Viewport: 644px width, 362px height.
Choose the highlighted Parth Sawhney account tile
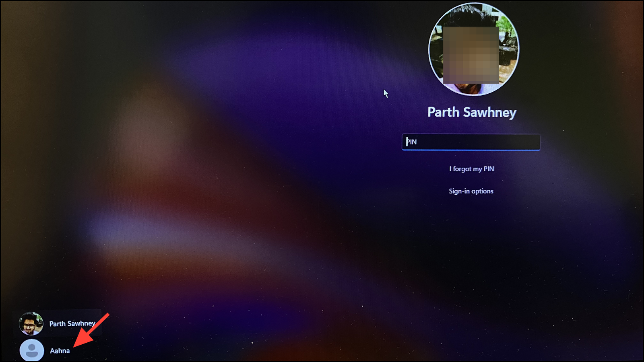pyautogui.click(x=57, y=323)
